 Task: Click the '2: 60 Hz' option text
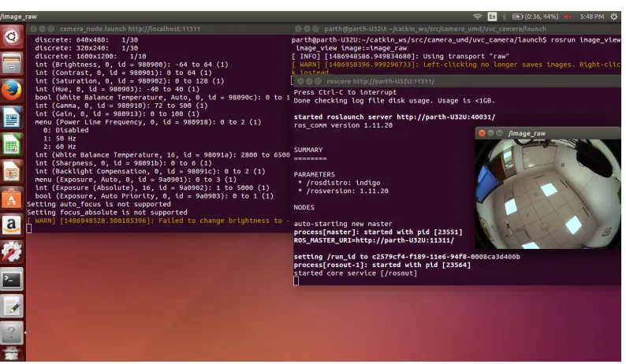(59, 147)
